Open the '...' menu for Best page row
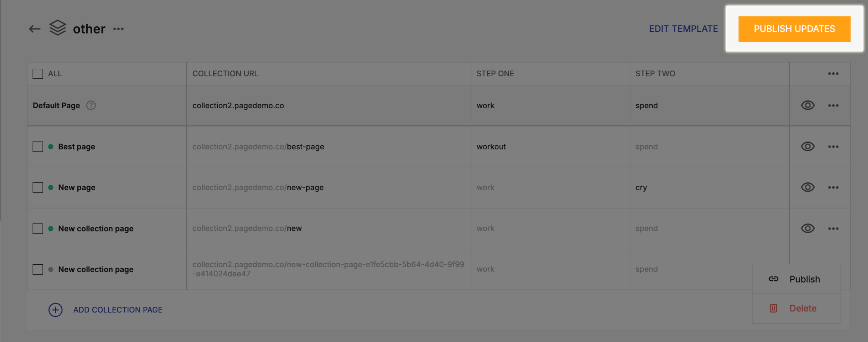868x342 pixels. 833,146
